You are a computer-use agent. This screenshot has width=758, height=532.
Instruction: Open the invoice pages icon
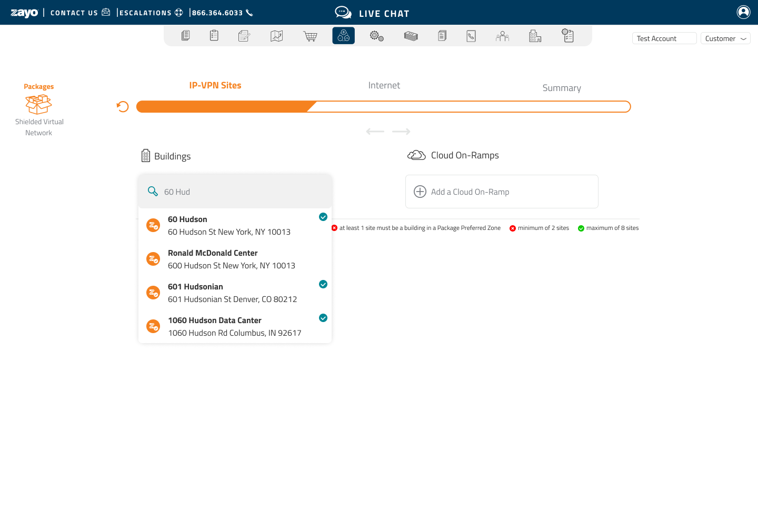(x=442, y=36)
